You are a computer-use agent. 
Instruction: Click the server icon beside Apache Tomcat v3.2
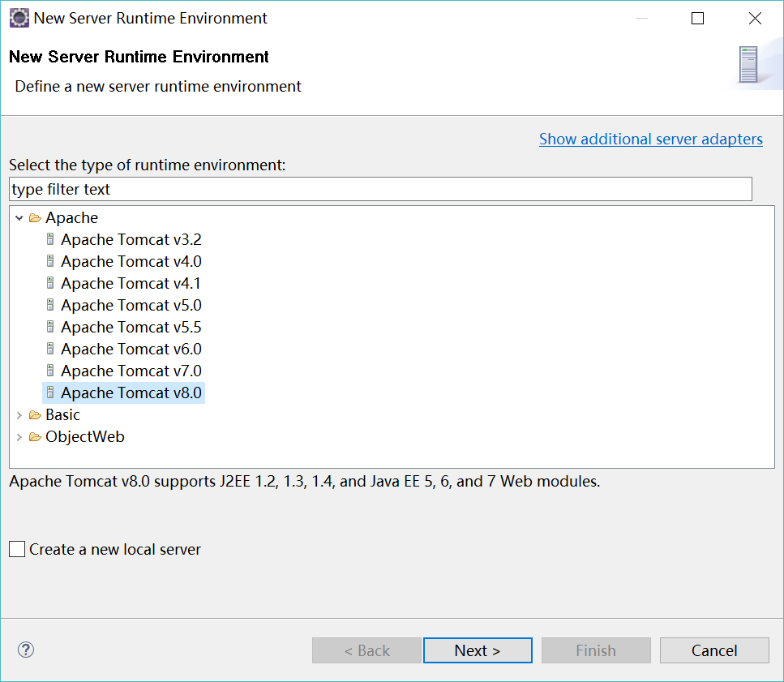pyautogui.click(x=50, y=239)
